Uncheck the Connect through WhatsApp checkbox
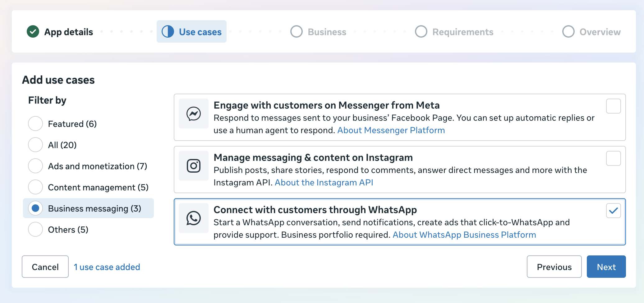Image resolution: width=644 pixels, height=303 pixels. pyautogui.click(x=614, y=211)
